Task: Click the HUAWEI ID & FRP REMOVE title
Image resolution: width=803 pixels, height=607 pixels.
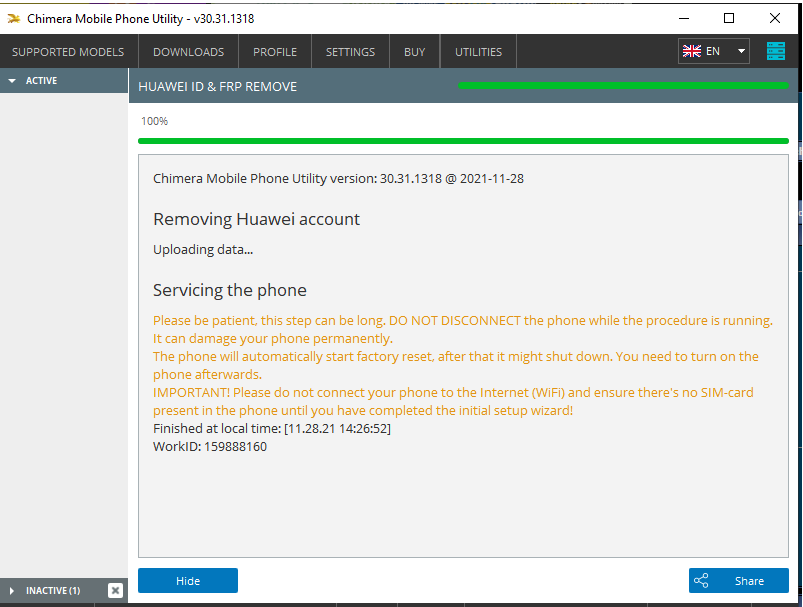Action: pos(218,87)
